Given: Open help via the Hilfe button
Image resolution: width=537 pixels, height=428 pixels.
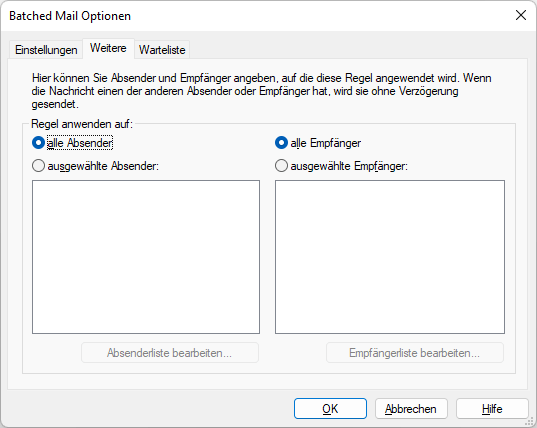Looking at the screenshot, I should coord(492,408).
